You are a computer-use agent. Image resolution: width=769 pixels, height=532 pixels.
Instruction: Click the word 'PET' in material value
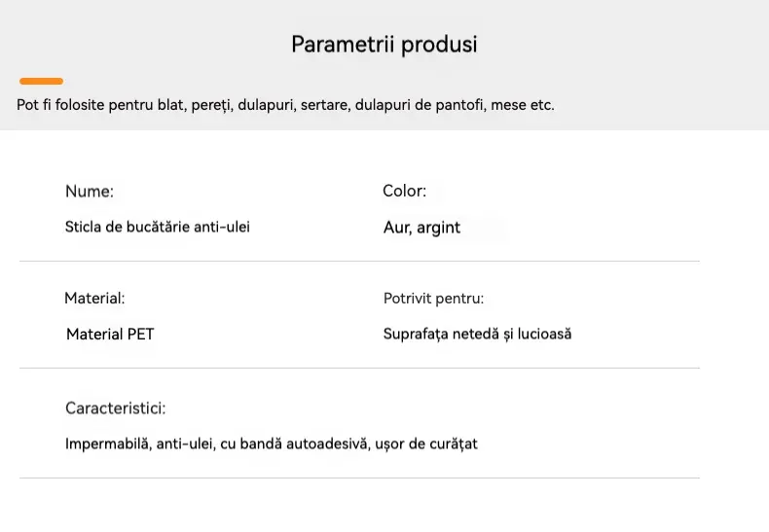(x=141, y=335)
